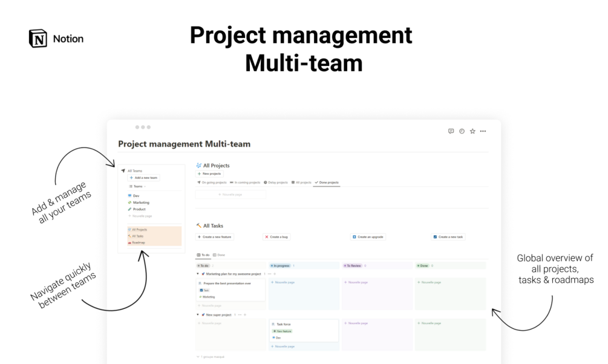Image resolution: width=608 pixels, height=364 pixels.
Task: Click Create a new feature button
Action: (214, 237)
